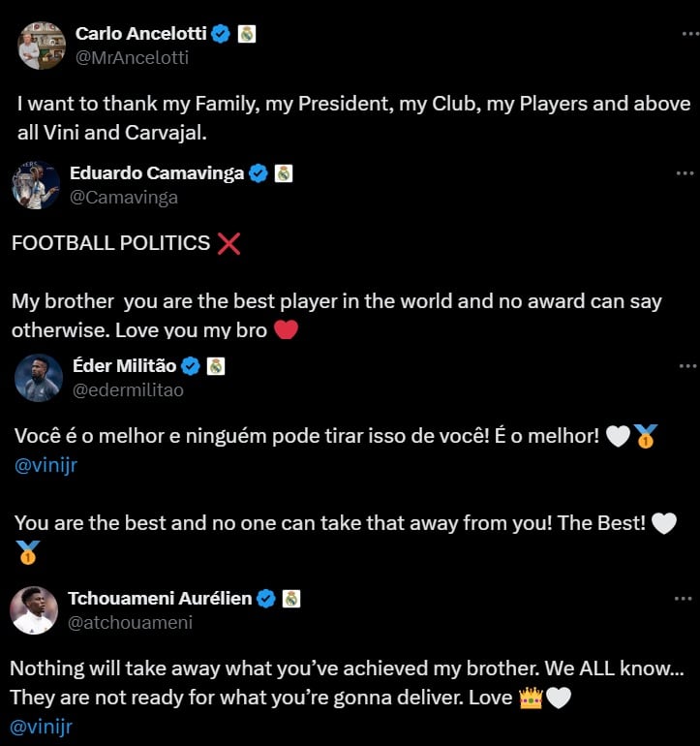The height and width of the screenshot is (746, 700).
Task: Click Eduardo Camavinga's blue verified badge
Action: tap(259, 173)
